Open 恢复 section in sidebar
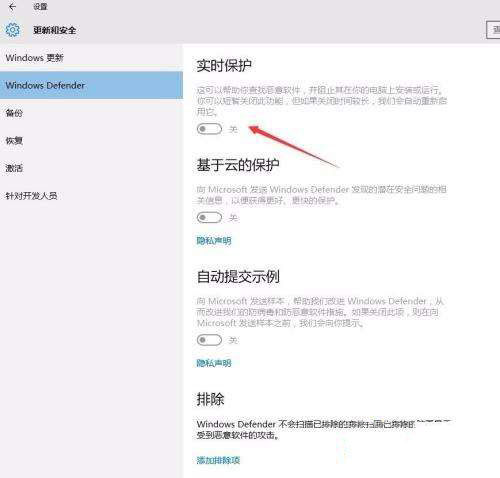The height and width of the screenshot is (478, 500). click(91, 141)
